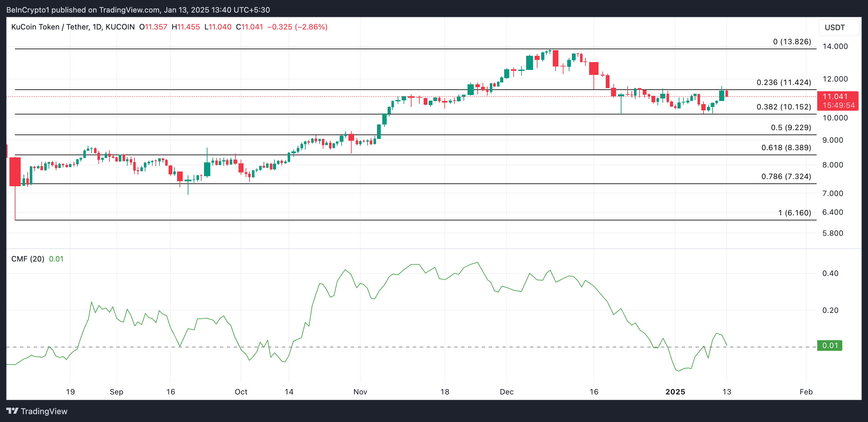Click the 0.5 (9.229) Fibonacci label
The height and width of the screenshot is (422, 868).
point(791,127)
